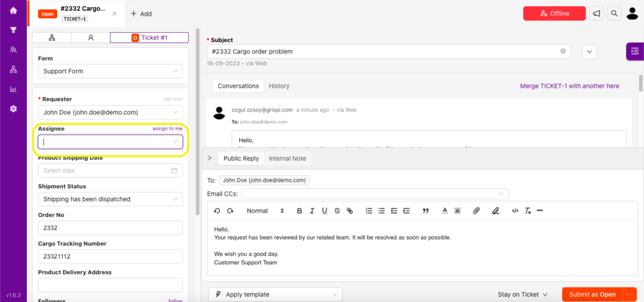Image resolution: width=644 pixels, height=302 pixels.
Task: Insert code block in reply editor
Action: (515, 211)
